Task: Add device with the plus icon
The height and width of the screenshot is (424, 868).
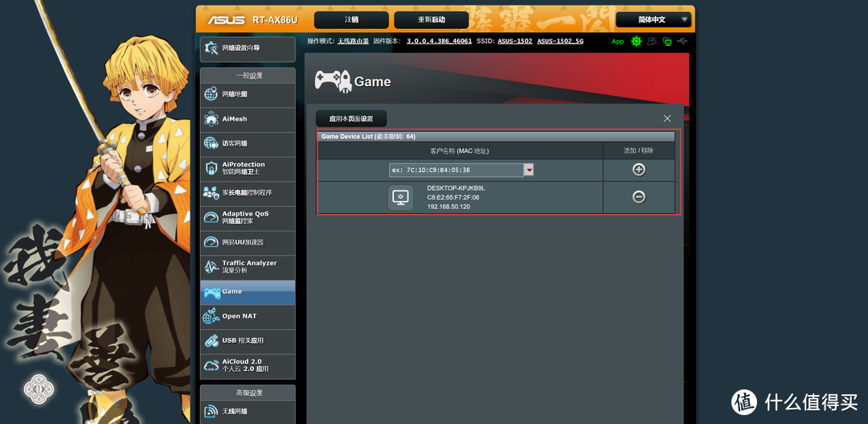Action: click(639, 170)
